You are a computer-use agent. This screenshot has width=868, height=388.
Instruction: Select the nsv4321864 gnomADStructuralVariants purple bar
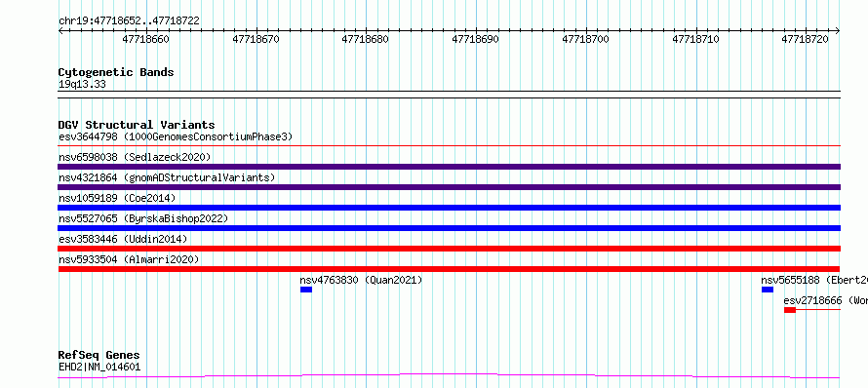click(x=449, y=187)
